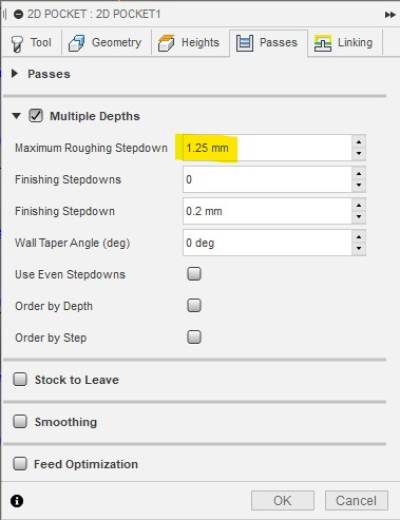Confirm settings with the OK button

[283, 501]
